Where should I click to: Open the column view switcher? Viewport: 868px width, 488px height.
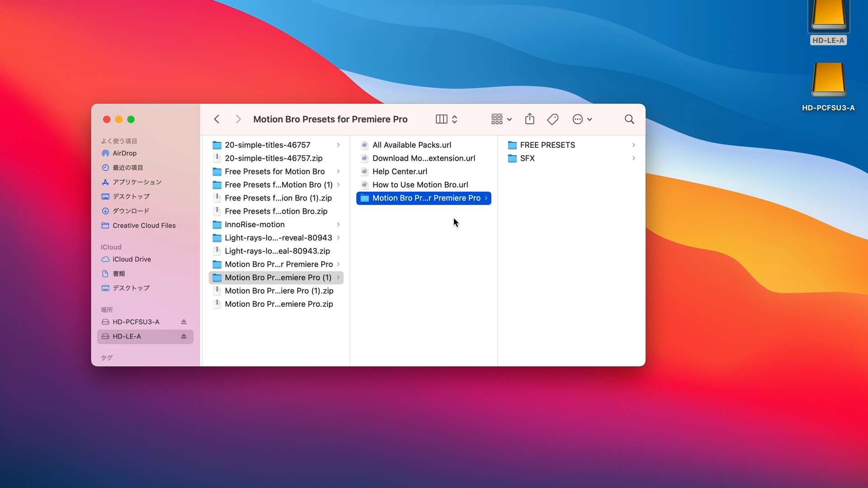coord(447,119)
